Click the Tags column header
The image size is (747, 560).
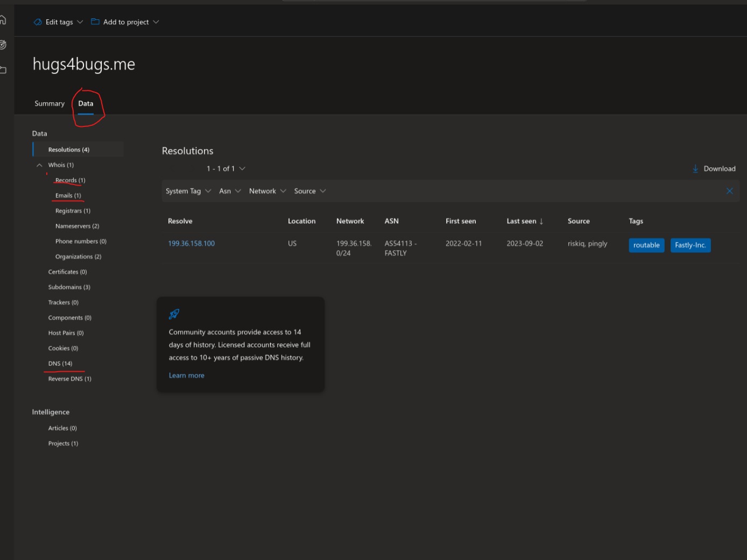coord(636,221)
